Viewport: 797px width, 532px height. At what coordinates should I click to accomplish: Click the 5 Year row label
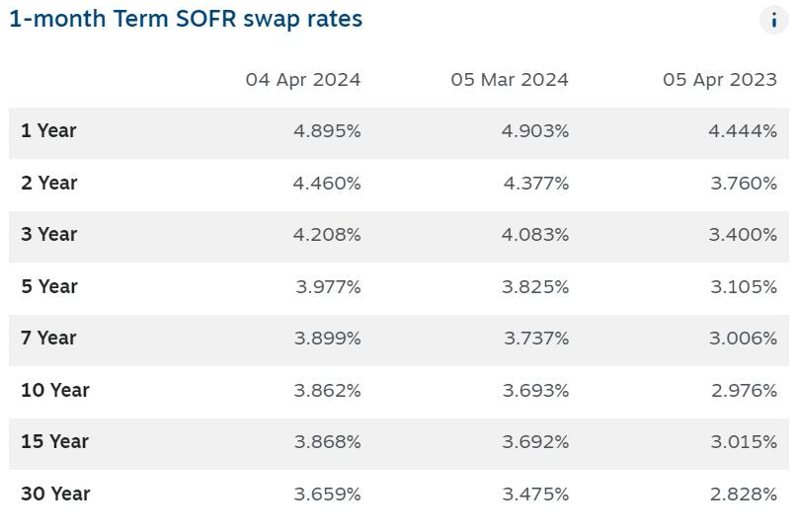pos(48,286)
